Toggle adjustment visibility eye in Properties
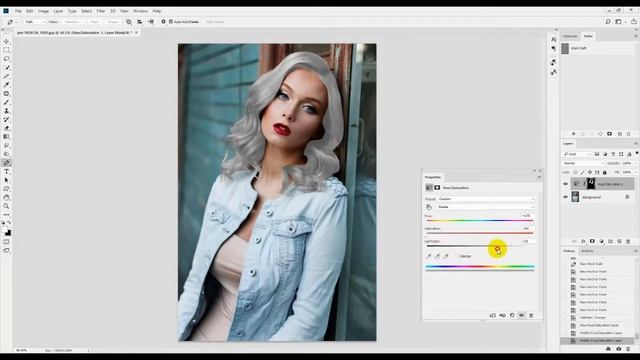Viewport: 640px width, 360px height. [522, 316]
